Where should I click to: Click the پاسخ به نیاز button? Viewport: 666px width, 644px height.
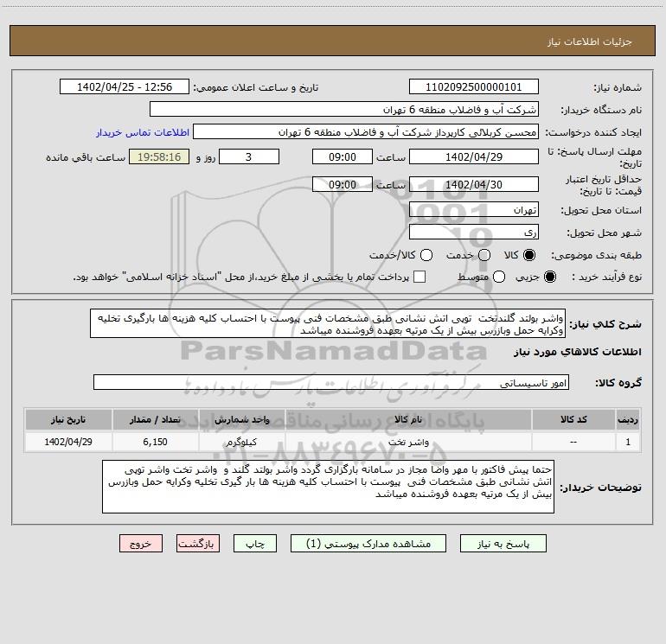[503, 544]
